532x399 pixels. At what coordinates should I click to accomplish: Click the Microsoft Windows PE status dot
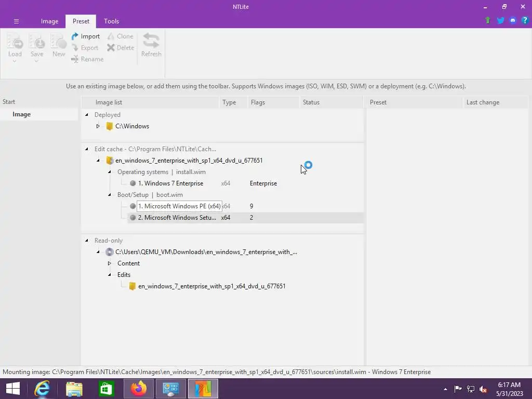click(132, 206)
